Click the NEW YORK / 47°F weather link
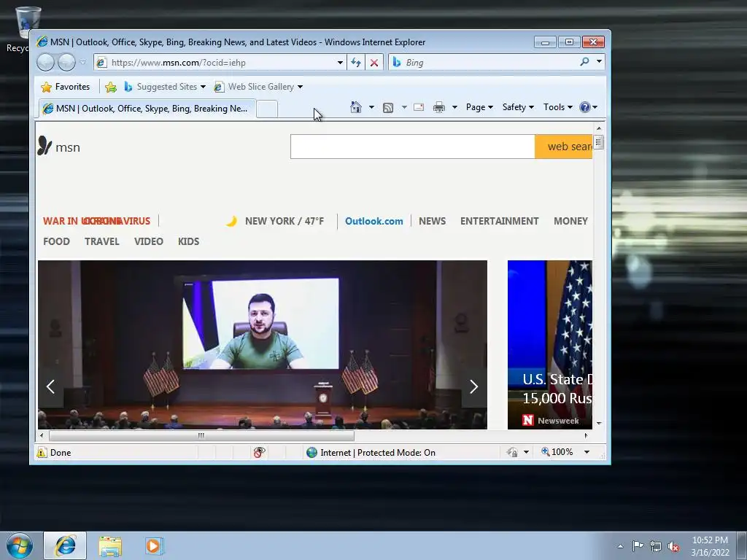 tap(284, 221)
